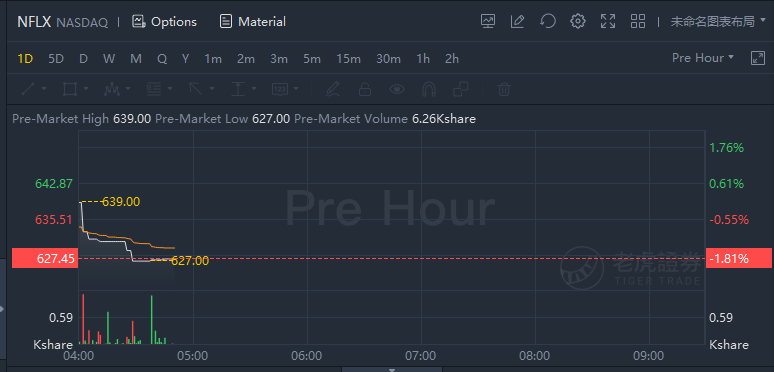Refresh the chart with the reload icon
Viewport: 774px width, 372px height.
coord(548,21)
